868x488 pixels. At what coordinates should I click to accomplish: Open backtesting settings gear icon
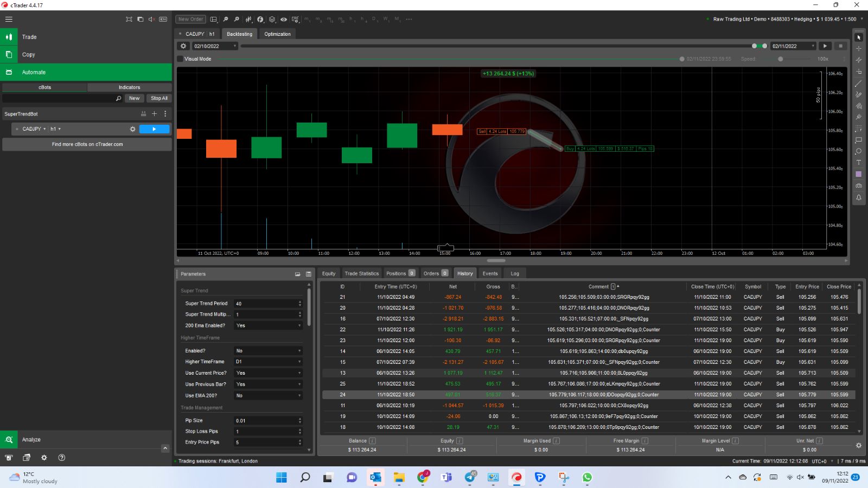183,46
